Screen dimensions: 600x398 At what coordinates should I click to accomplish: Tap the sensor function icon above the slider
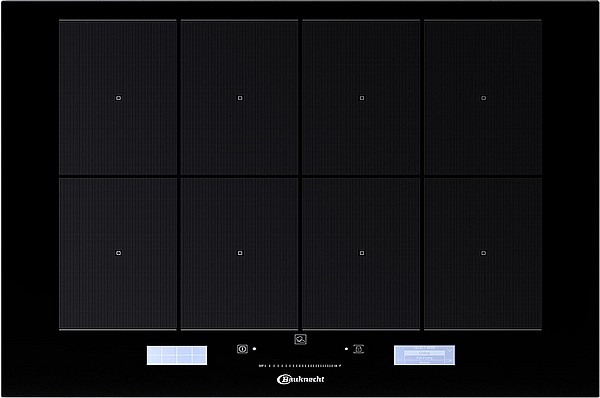click(300, 339)
